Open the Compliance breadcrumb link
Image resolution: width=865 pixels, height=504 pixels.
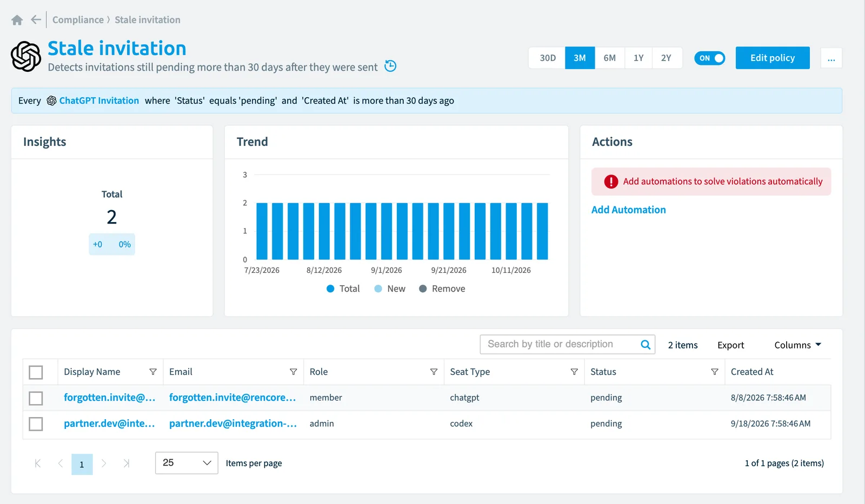[x=78, y=20]
